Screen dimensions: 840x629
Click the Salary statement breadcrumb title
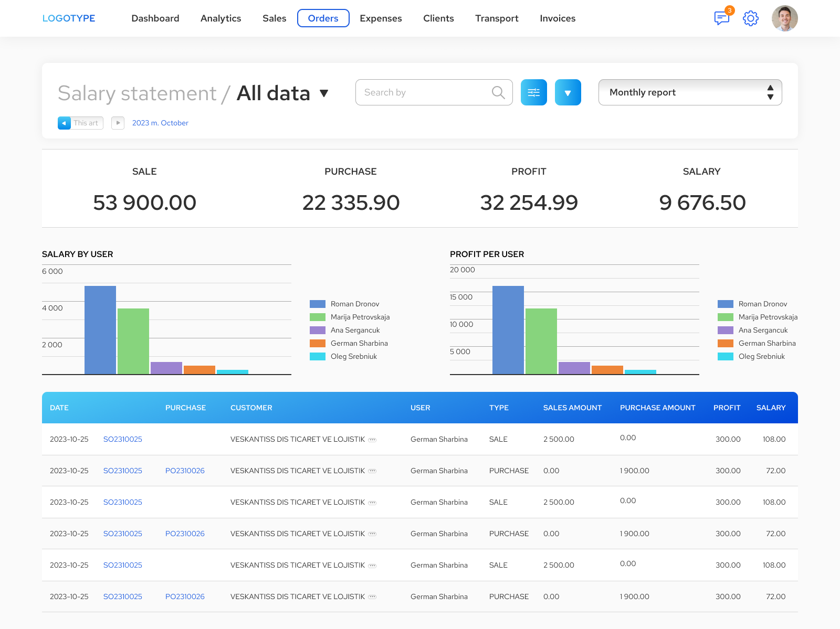(x=137, y=93)
